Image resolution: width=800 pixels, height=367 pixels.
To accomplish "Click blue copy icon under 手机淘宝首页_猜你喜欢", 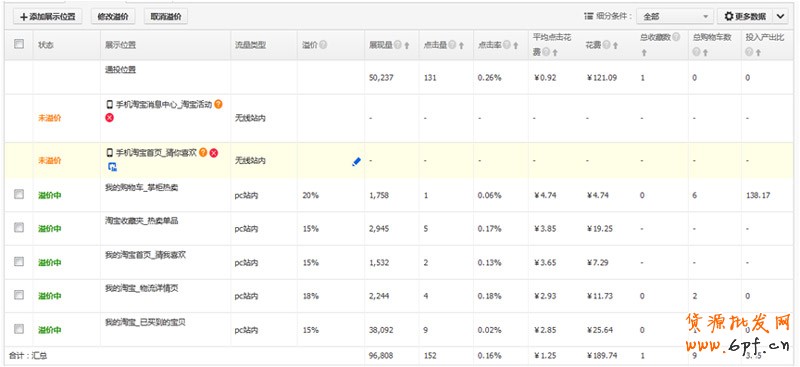I will 112,166.
